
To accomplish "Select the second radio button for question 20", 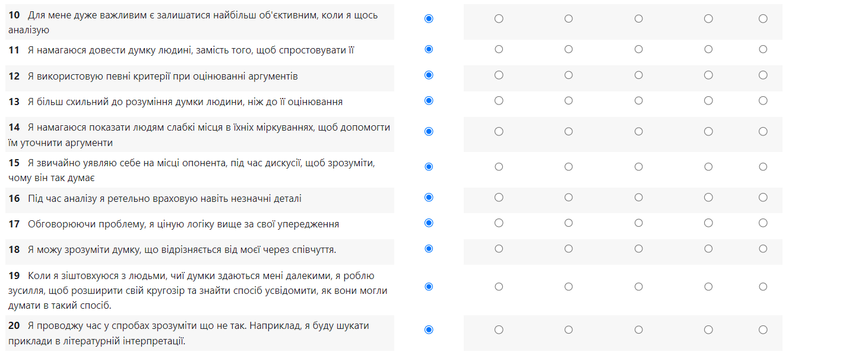I will 499,330.
